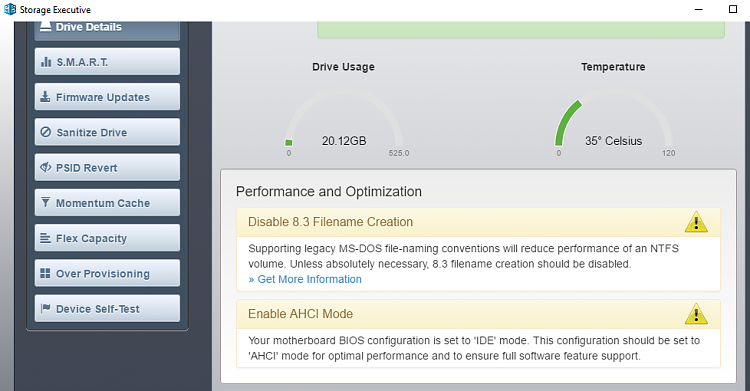Image resolution: width=750 pixels, height=391 pixels.
Task: Click the warning icon beside Enable AHCI Mode
Action: click(x=696, y=314)
